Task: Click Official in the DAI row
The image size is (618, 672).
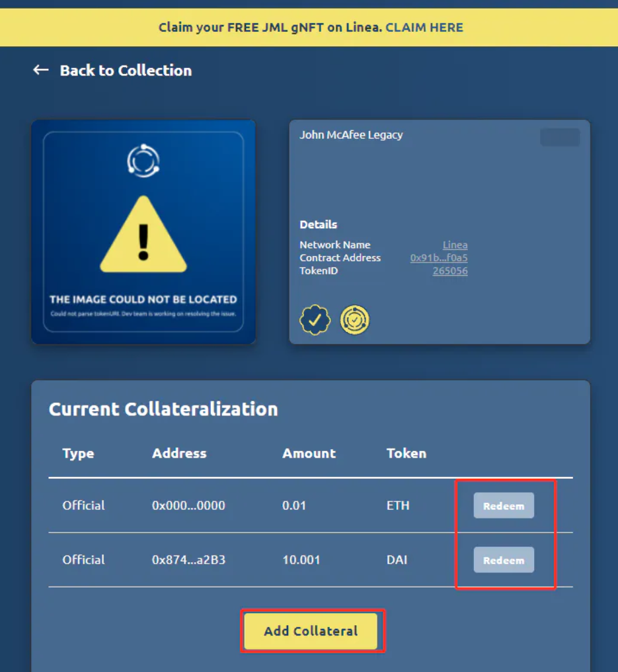Action: [x=83, y=560]
